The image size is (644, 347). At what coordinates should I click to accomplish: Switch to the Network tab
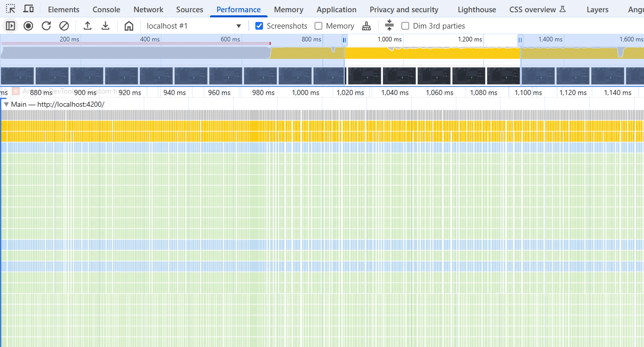pyautogui.click(x=148, y=9)
